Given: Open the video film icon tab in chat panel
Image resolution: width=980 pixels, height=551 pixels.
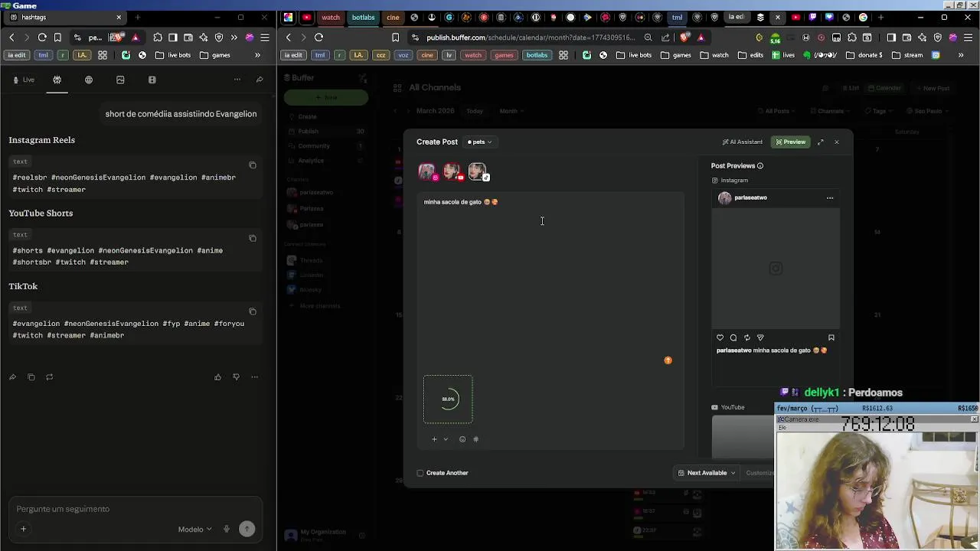Looking at the screenshot, I should tap(152, 80).
